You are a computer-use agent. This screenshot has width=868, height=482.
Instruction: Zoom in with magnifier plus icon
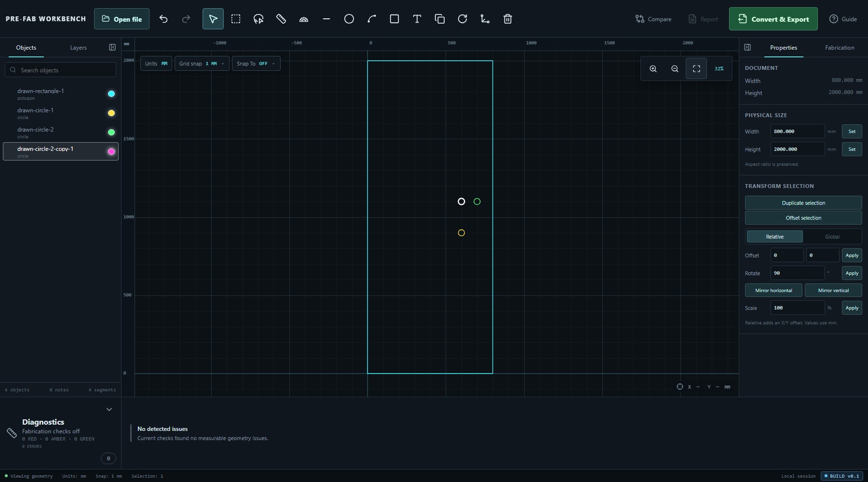click(653, 68)
